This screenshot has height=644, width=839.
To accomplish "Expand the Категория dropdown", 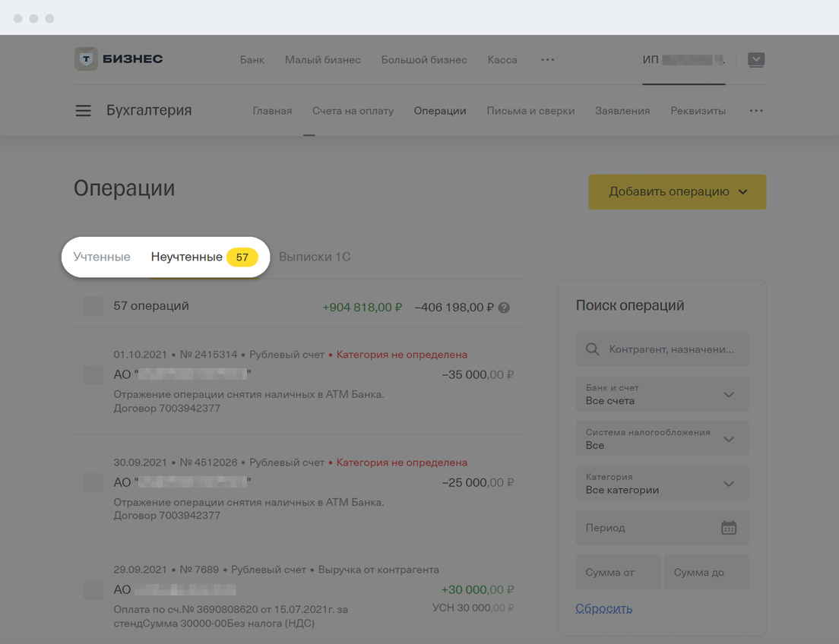I will pos(662,484).
